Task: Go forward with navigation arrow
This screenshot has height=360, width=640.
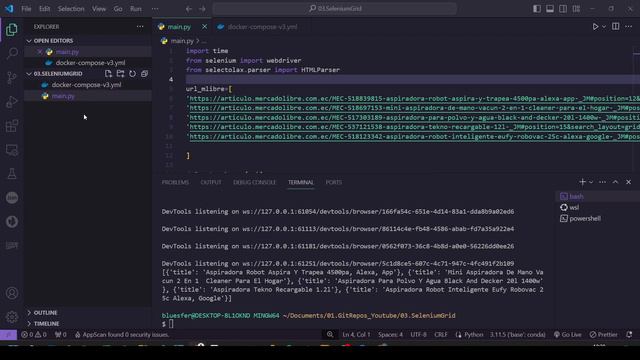Action: tap(202, 9)
